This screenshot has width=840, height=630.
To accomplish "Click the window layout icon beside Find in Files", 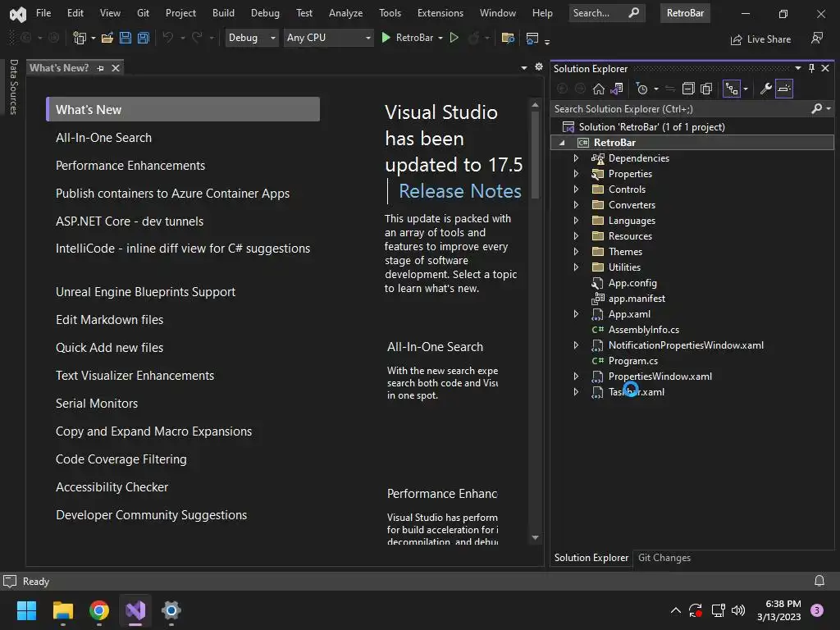I will click(x=532, y=38).
